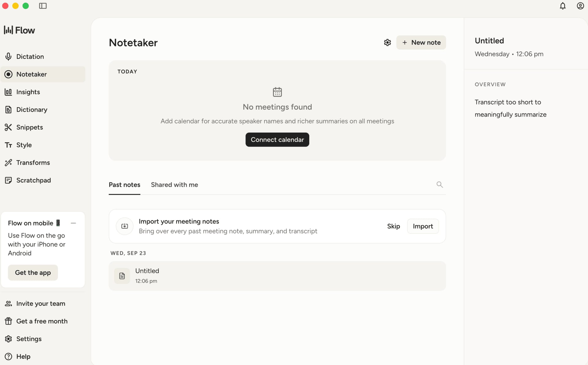This screenshot has width=588, height=365.
Task: Open notifications bell
Action: point(563,6)
